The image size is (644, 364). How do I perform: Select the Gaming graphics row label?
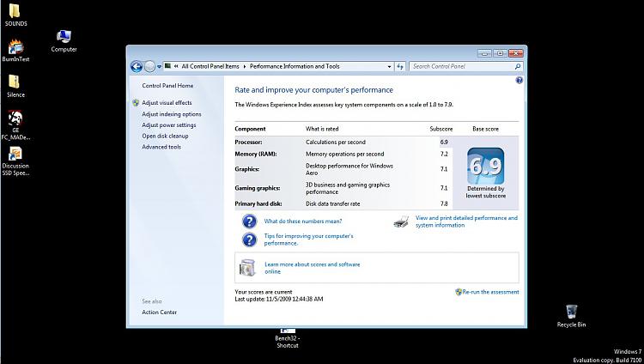tap(257, 188)
